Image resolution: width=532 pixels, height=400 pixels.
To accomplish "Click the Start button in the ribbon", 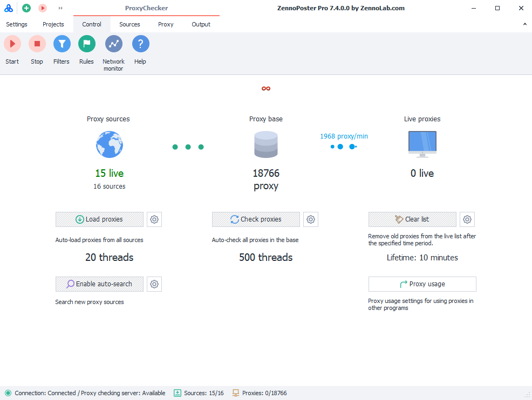I will (x=12, y=44).
